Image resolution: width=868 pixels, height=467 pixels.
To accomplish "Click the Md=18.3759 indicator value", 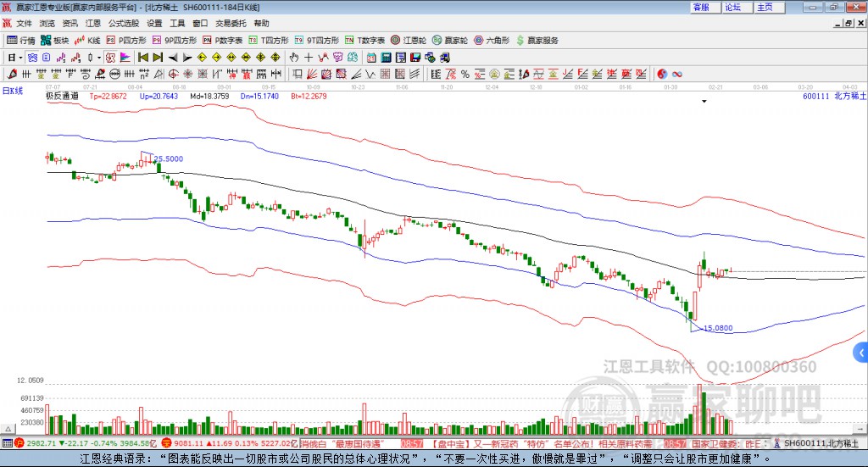I will (x=209, y=96).
